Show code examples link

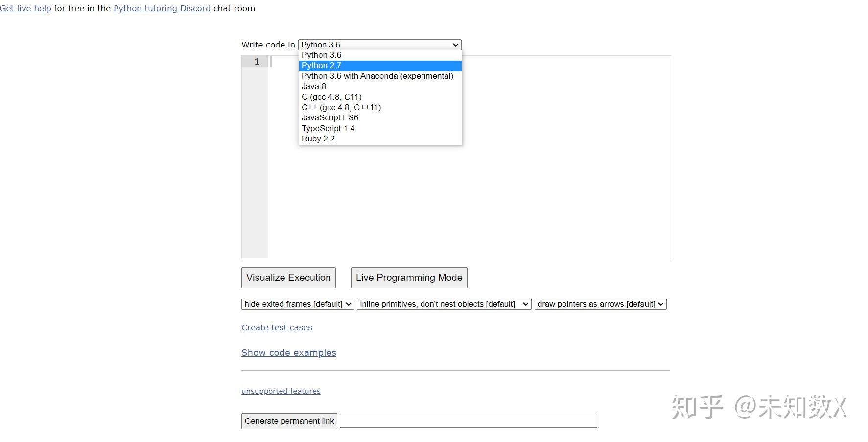pyautogui.click(x=288, y=353)
